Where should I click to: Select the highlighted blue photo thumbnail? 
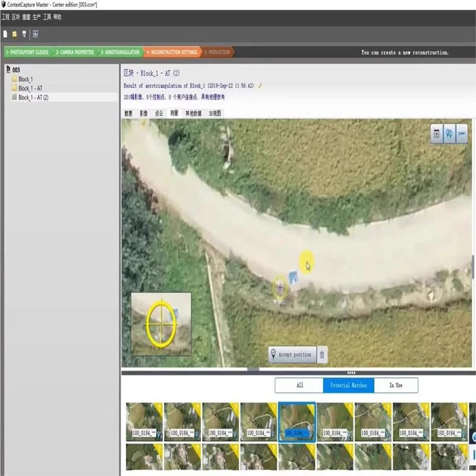coord(297,421)
